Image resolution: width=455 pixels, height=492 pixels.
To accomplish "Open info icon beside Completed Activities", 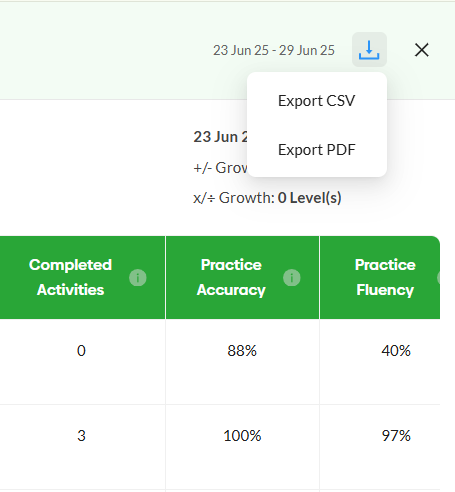I will point(138,277).
